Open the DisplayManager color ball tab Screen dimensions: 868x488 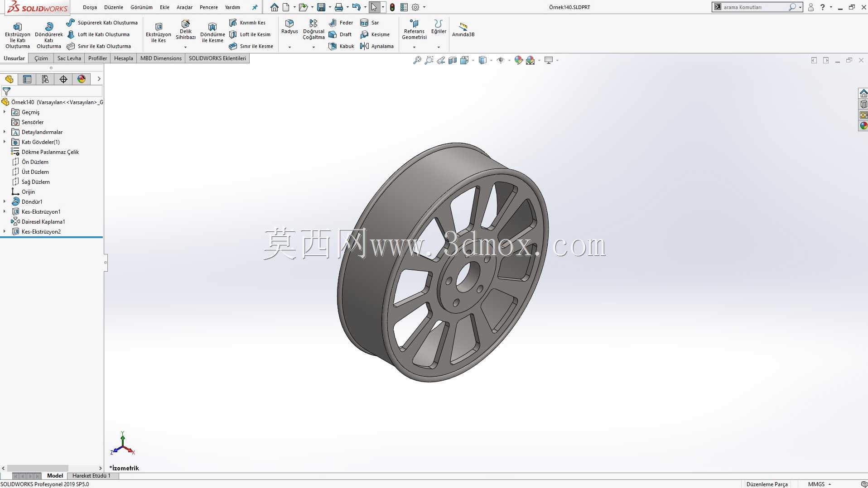coord(82,79)
